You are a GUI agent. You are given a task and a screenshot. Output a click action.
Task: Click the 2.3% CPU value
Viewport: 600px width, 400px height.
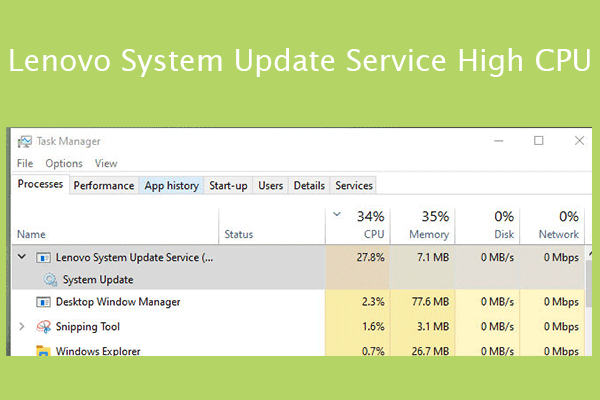(373, 302)
